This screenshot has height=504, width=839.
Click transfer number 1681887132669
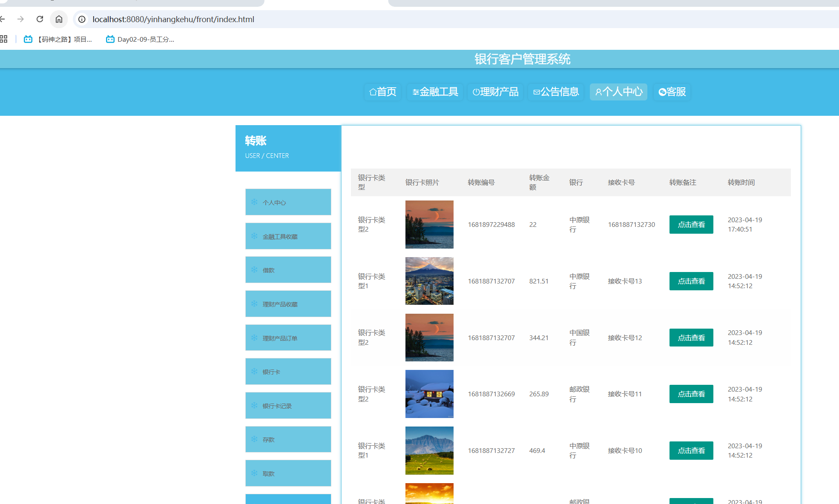tap(491, 394)
